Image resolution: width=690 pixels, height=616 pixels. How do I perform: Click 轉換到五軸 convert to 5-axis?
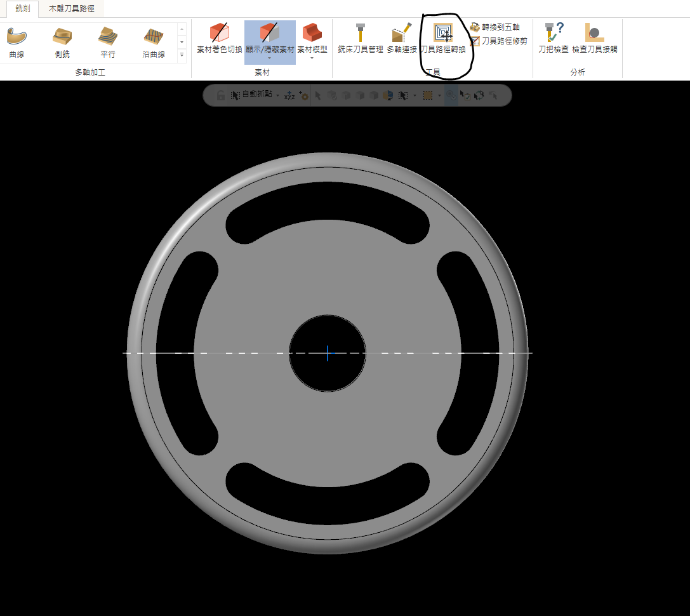[x=495, y=27]
